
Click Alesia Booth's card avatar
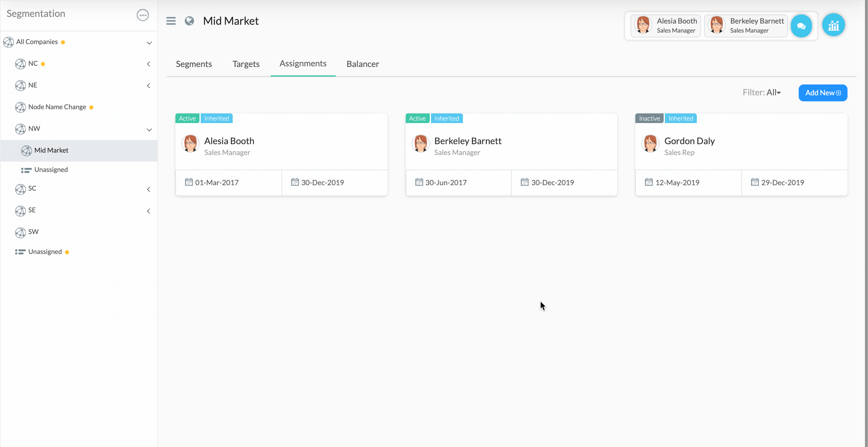tap(190, 144)
